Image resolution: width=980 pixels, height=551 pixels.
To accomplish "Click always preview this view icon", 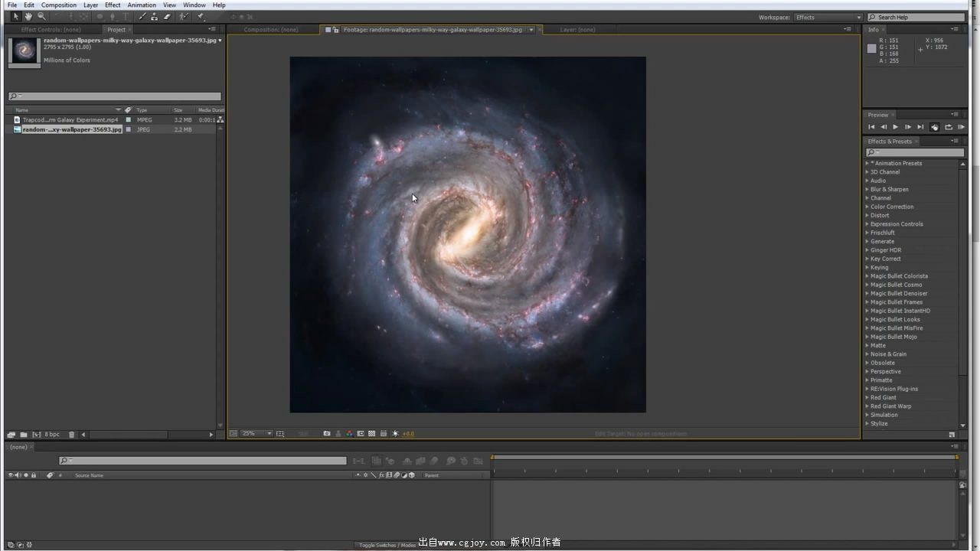I will 234,434.
